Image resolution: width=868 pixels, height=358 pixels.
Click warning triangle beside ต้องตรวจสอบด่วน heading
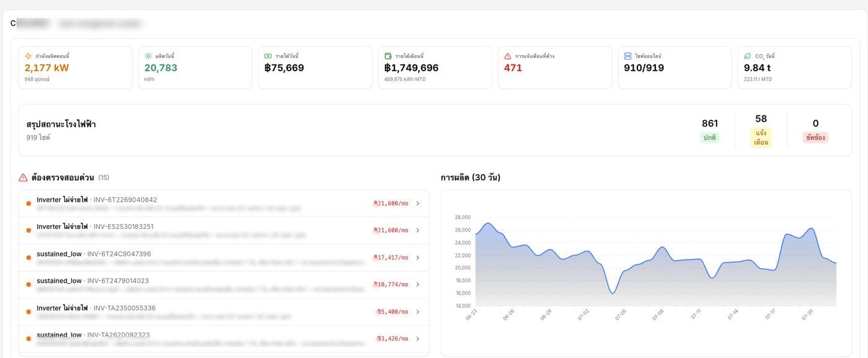point(23,177)
